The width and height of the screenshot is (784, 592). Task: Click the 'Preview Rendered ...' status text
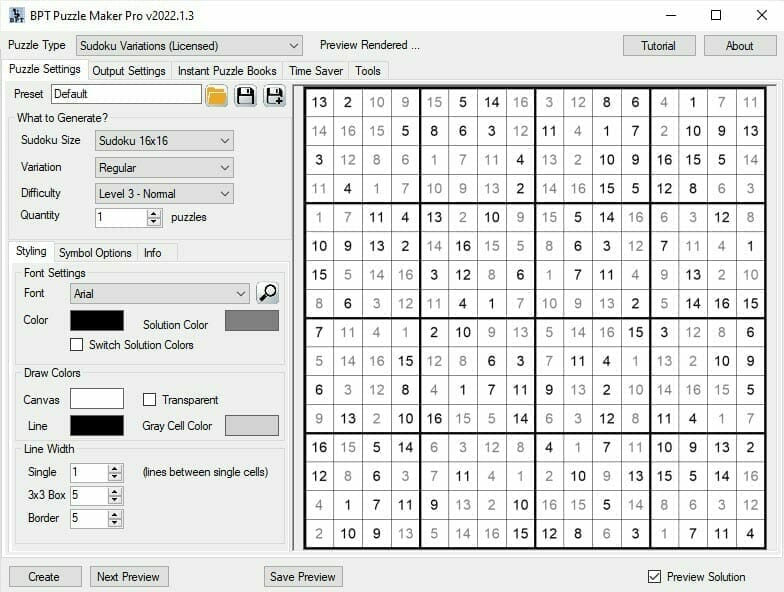[370, 45]
